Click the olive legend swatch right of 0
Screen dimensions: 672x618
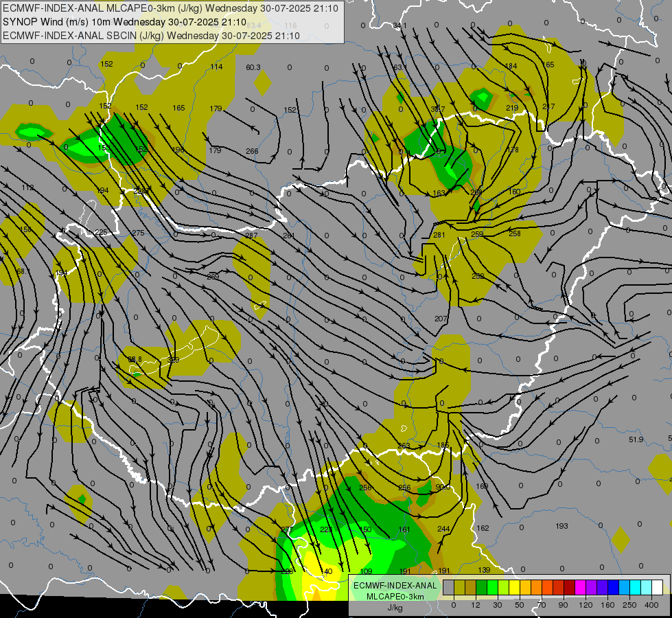(459, 587)
